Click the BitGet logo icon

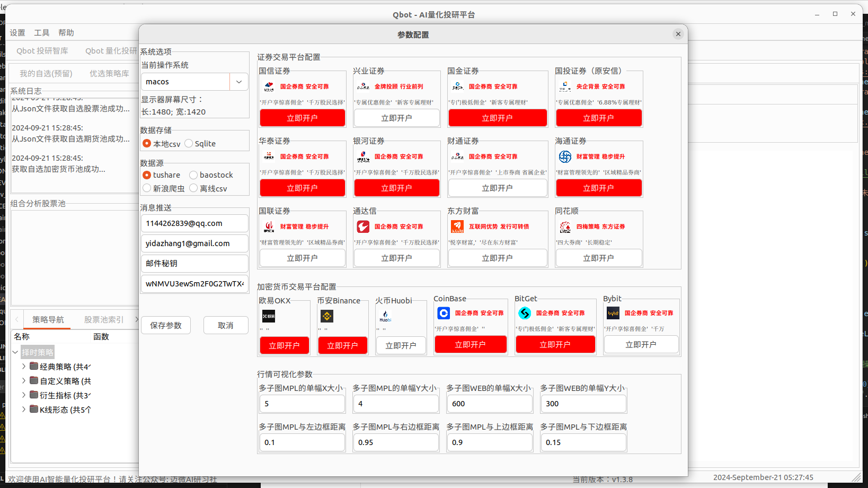click(x=525, y=313)
